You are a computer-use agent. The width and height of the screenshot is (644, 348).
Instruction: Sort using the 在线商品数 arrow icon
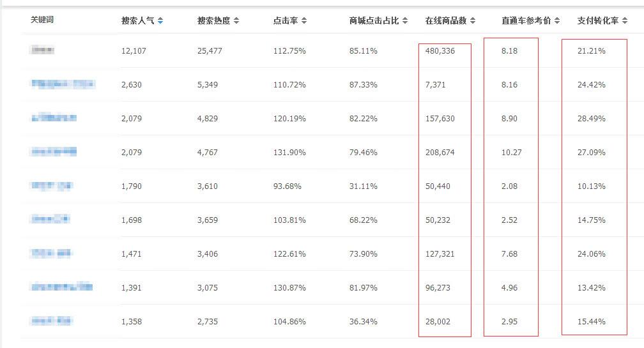coord(473,21)
